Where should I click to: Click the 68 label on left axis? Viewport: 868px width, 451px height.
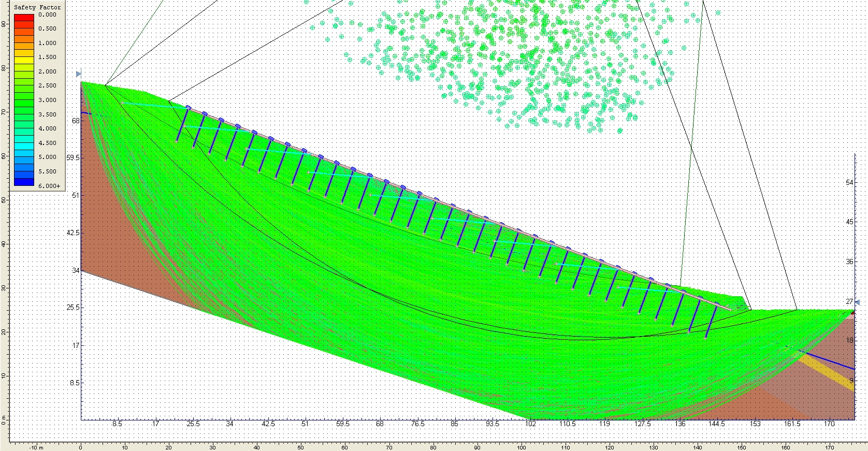click(76, 121)
